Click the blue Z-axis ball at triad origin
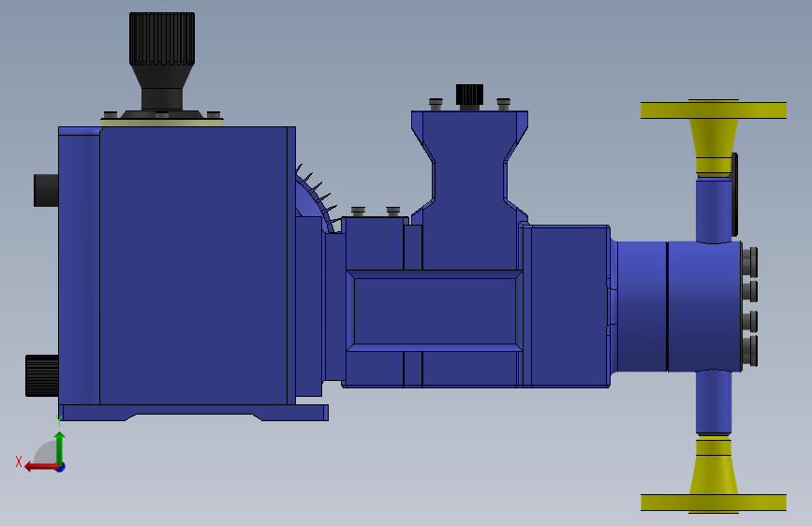The width and height of the screenshot is (812, 526). pyautogui.click(x=61, y=467)
